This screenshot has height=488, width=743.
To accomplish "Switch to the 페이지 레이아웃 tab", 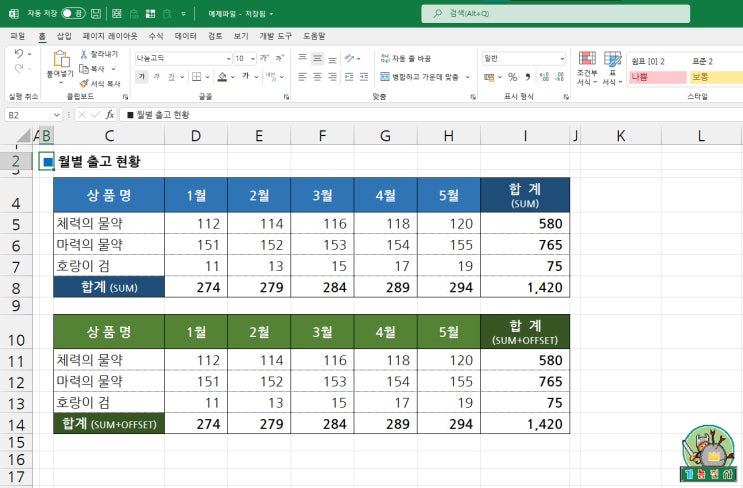I will point(110,36).
